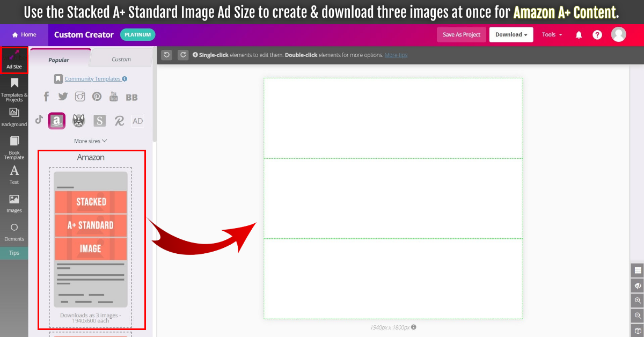Image resolution: width=644 pixels, height=337 pixels.
Task: Show YouTube ad sizes
Action: click(114, 97)
